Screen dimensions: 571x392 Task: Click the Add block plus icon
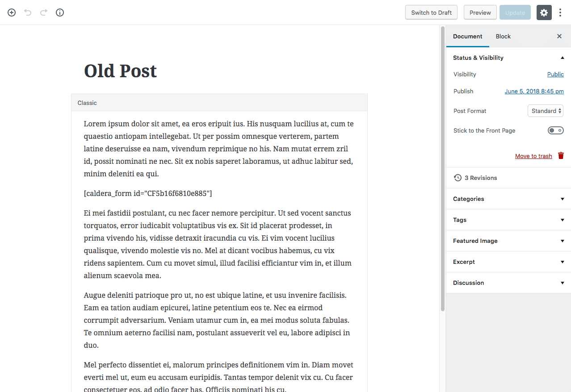pos(12,13)
